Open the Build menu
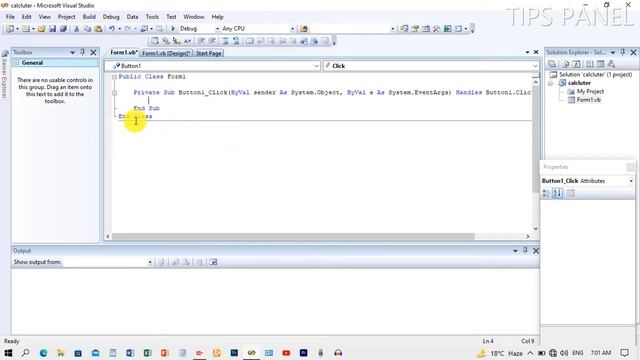Image resolution: width=640 pixels, height=360 pixels. pos(89,17)
